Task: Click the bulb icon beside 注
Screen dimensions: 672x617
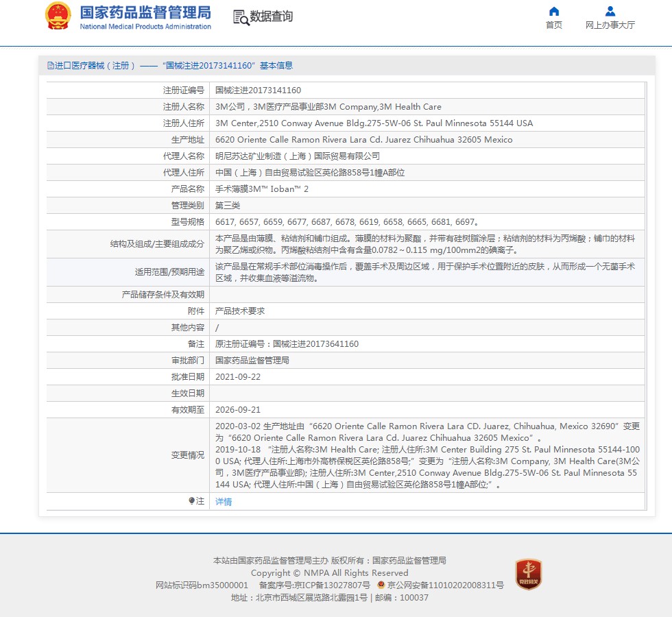Action: 191,500
